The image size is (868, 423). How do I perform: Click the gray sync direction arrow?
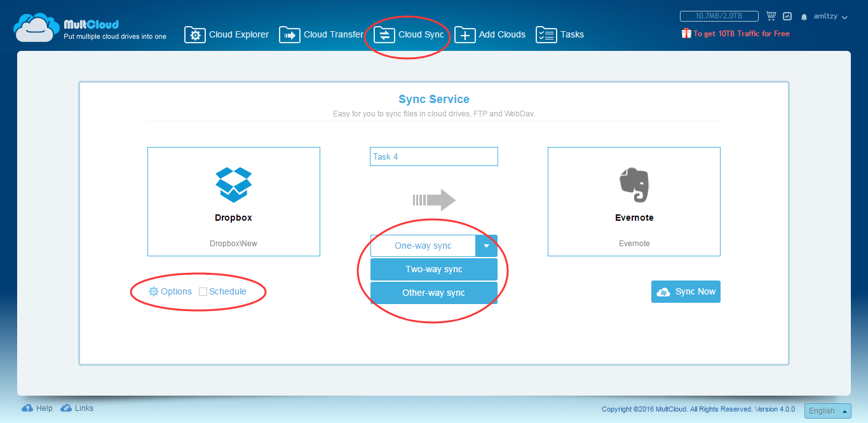click(x=435, y=200)
